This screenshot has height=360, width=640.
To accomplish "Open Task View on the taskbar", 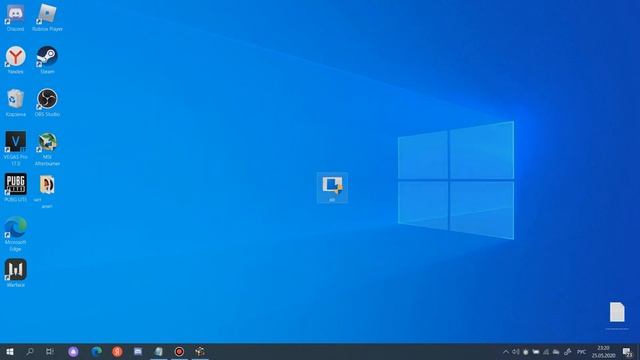I will tap(50, 352).
